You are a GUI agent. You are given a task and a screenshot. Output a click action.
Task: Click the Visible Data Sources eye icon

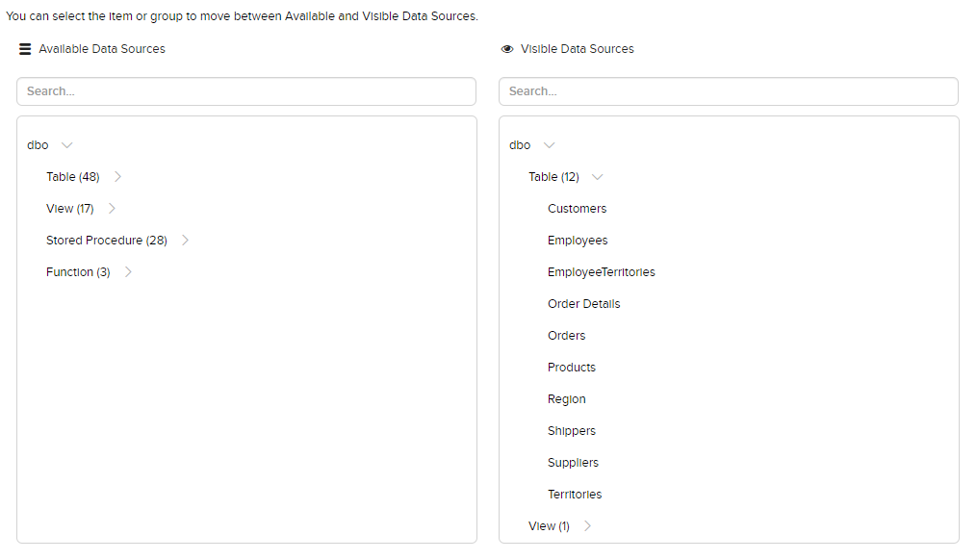click(x=507, y=49)
